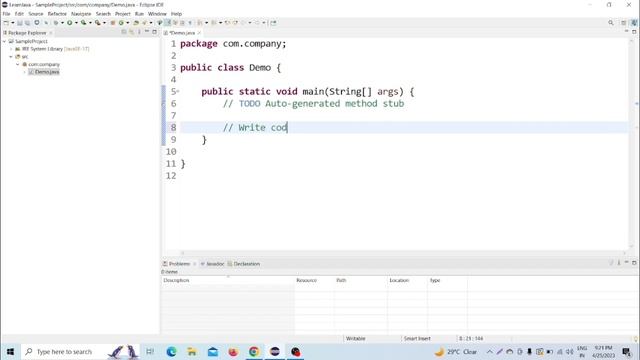This screenshot has width=640, height=360.
Task: Open Package Explorer View Menu dots
Action: click(139, 32)
